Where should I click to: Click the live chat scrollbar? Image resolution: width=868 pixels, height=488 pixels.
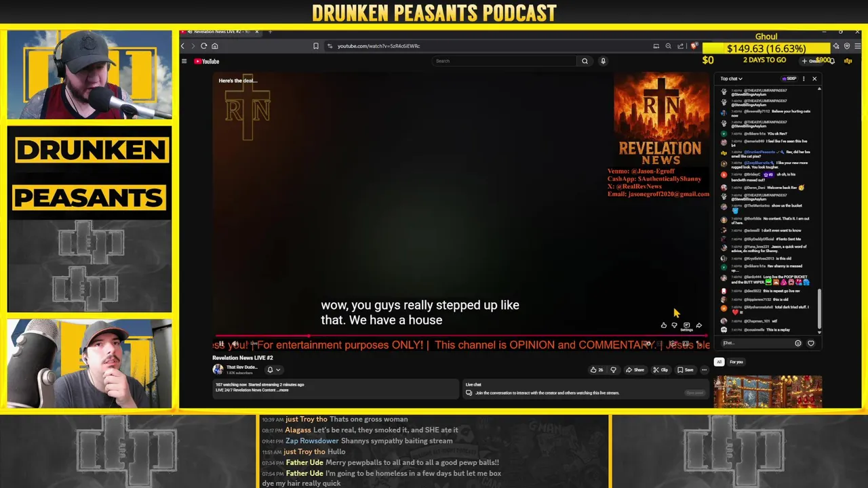[819, 308]
